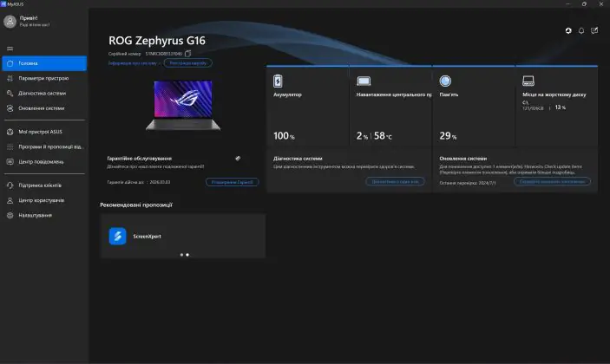610x364 pixels.
Task: Click the message icon beside Центр повідомлень
Action: [x=10, y=161]
